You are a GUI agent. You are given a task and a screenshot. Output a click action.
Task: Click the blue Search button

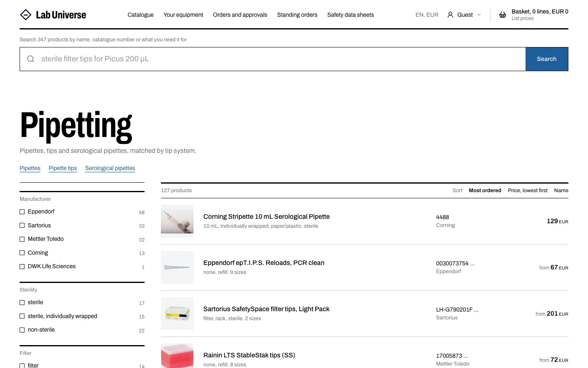point(547,59)
